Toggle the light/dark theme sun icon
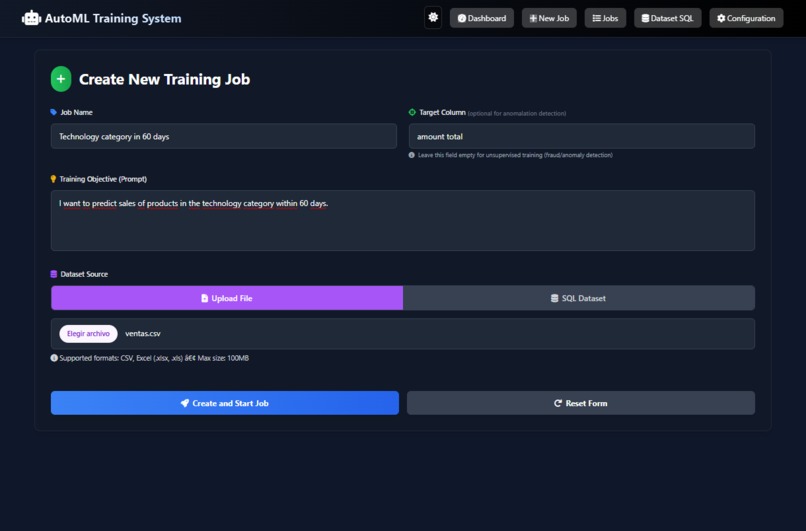The height and width of the screenshot is (531, 806). tap(433, 18)
